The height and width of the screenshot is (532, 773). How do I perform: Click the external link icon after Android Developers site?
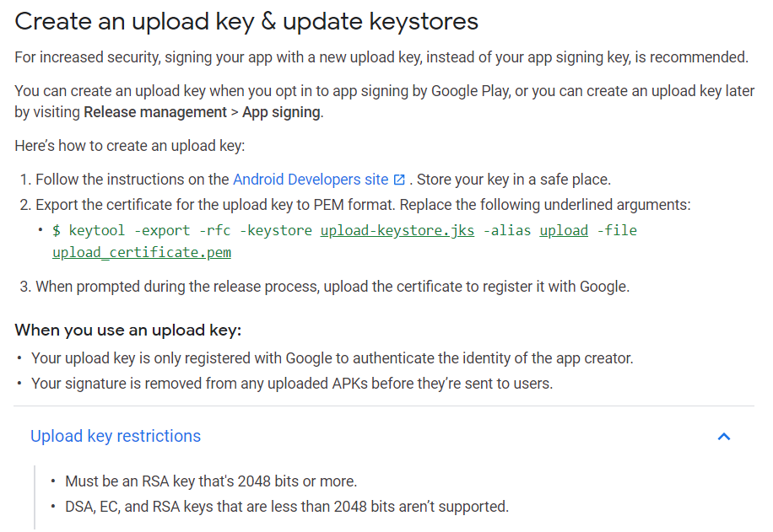pos(399,180)
